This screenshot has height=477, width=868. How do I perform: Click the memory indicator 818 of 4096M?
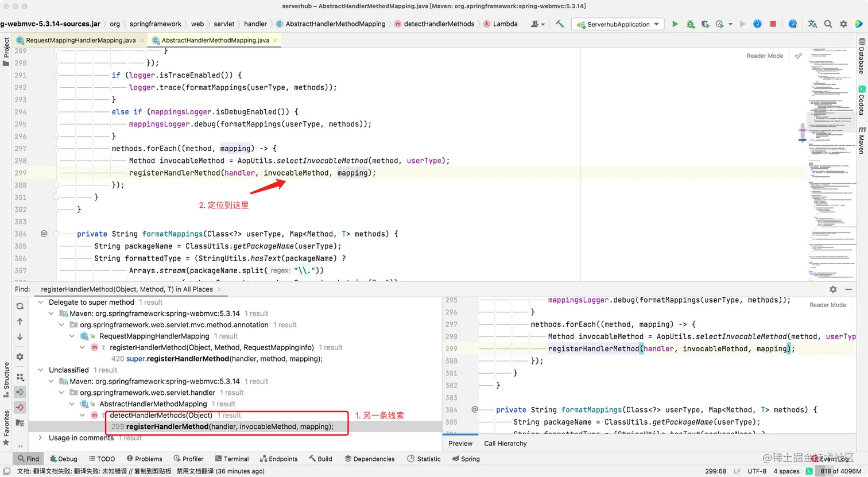click(841, 471)
